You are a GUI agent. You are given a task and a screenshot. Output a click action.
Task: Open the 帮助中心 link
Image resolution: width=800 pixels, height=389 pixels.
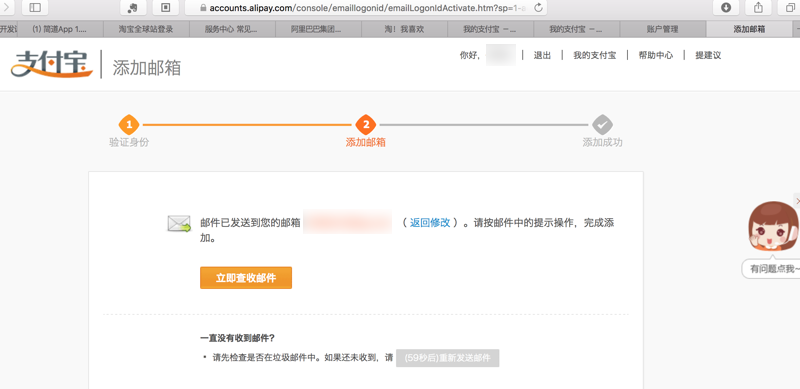tap(656, 55)
